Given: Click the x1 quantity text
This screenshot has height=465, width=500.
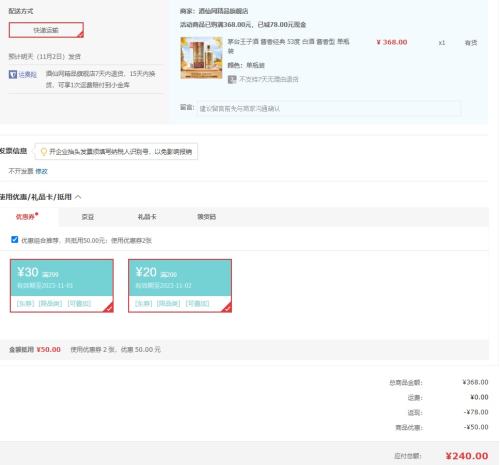Looking at the screenshot, I should click(x=442, y=43).
